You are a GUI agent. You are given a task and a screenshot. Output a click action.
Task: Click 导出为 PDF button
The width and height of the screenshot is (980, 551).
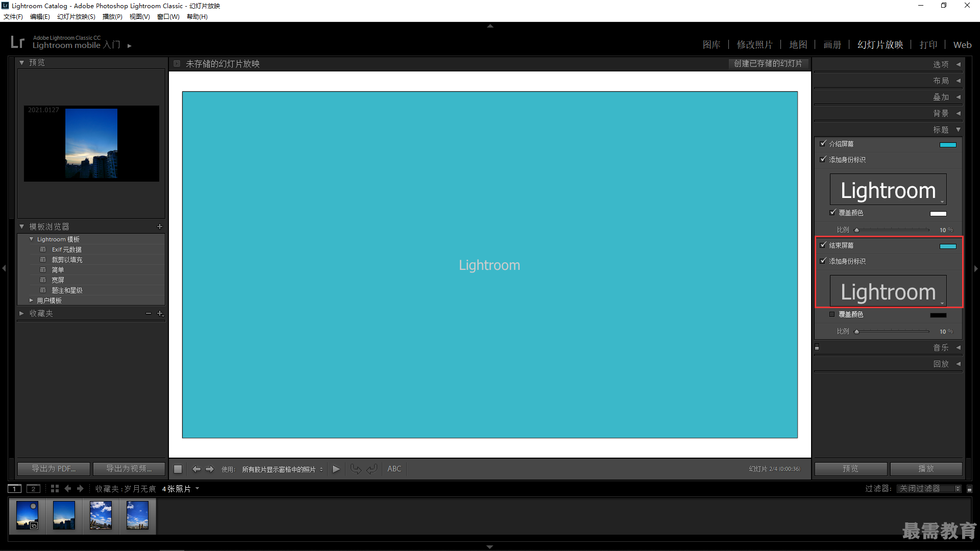click(x=54, y=469)
